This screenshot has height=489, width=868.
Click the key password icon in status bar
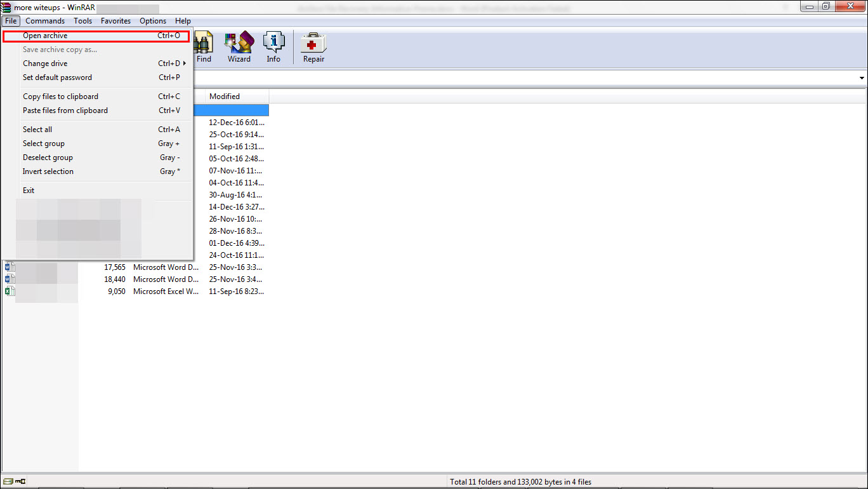tap(20, 482)
